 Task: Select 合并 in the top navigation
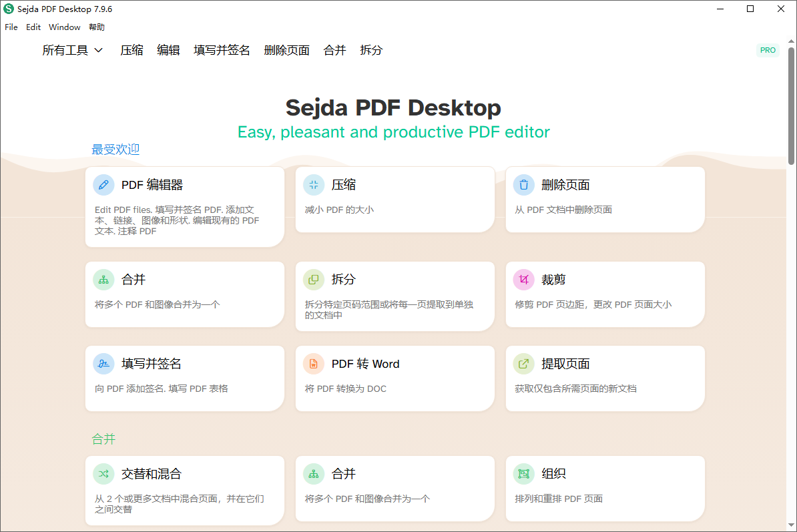tap(334, 50)
